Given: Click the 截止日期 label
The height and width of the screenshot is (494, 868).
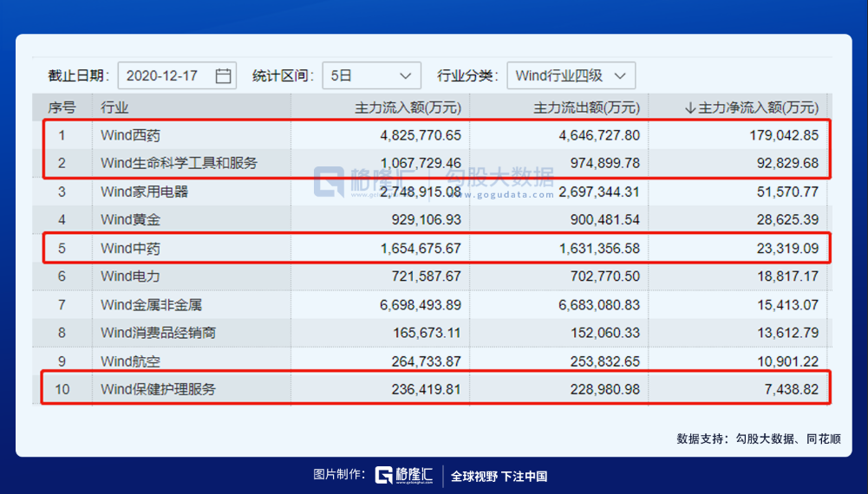Looking at the screenshot, I should (x=78, y=75).
